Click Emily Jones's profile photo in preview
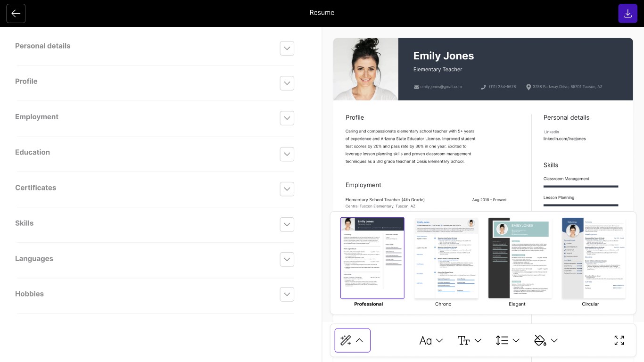Image resolution: width=644 pixels, height=362 pixels. 365,69
